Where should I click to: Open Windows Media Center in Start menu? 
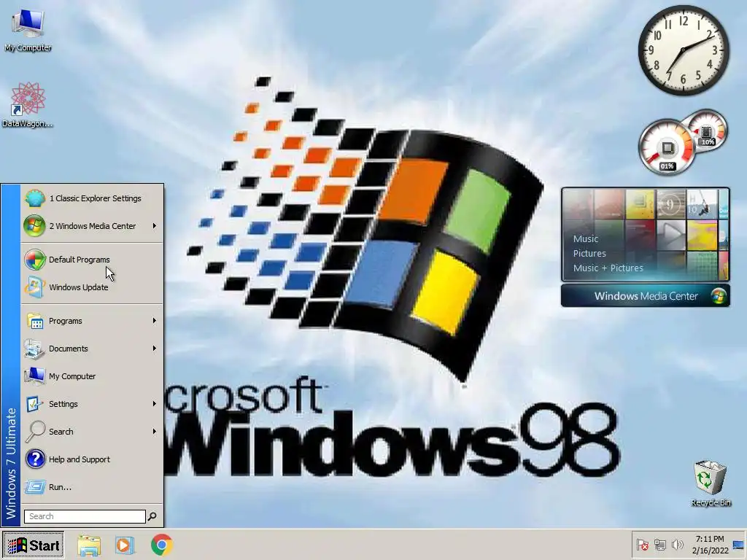pyautogui.click(x=91, y=226)
